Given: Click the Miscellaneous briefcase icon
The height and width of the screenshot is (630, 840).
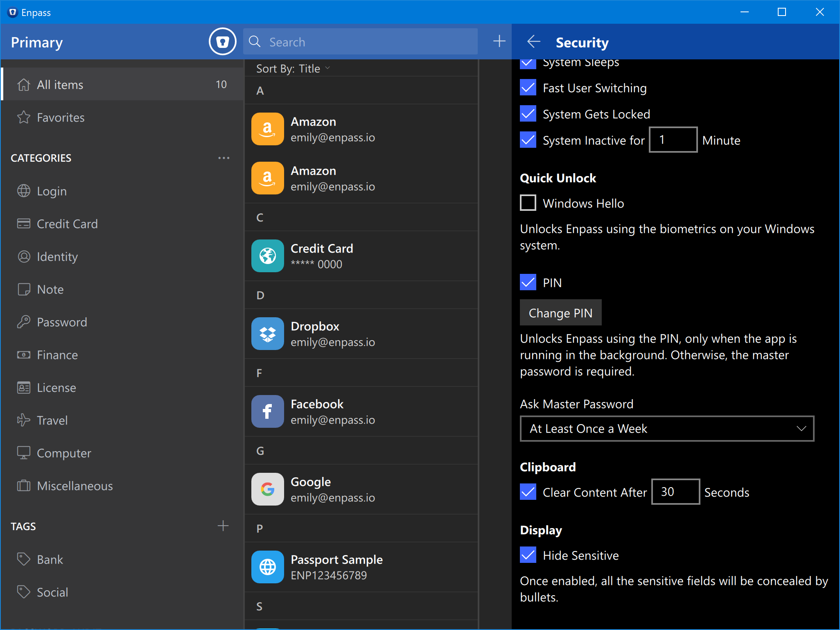Looking at the screenshot, I should [x=24, y=486].
